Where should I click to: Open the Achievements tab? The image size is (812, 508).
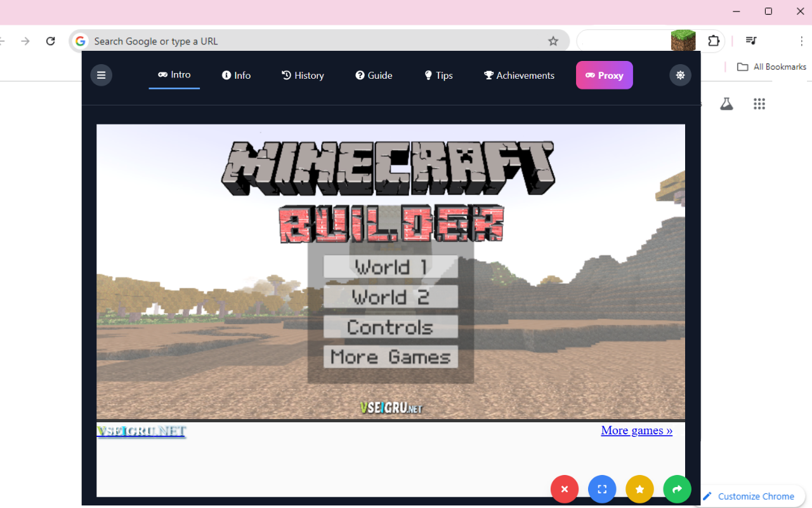click(518, 75)
